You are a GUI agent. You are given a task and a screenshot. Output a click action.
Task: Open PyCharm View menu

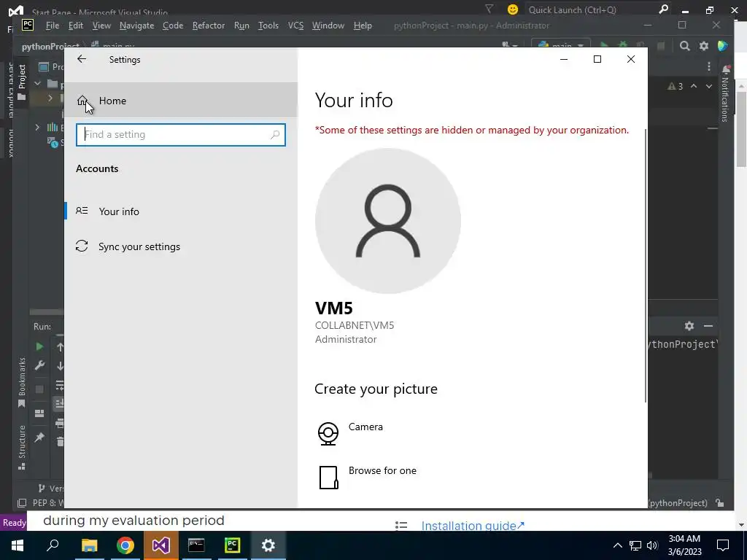(101, 26)
